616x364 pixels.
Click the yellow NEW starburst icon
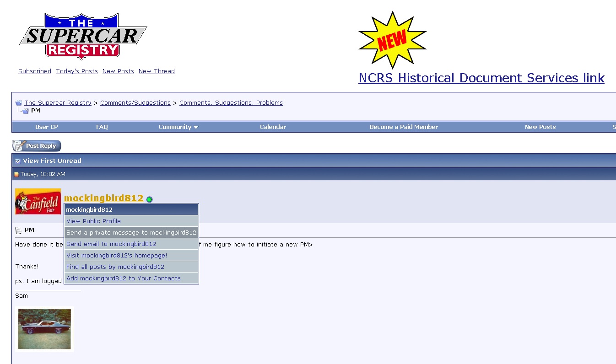pyautogui.click(x=392, y=41)
